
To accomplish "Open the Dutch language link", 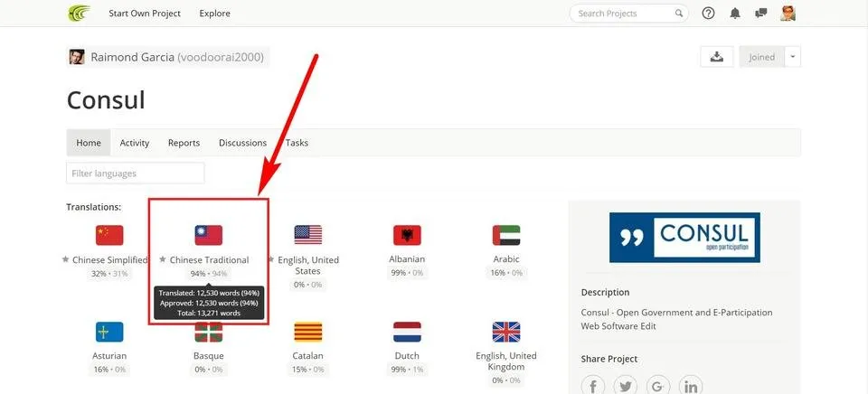I will pos(407,356).
